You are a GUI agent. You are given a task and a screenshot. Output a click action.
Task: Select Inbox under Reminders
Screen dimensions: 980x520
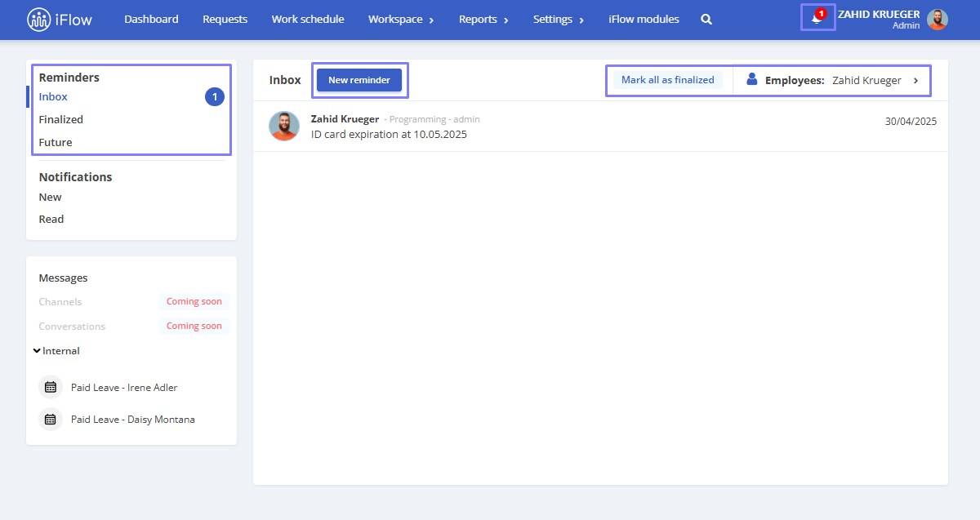point(53,97)
